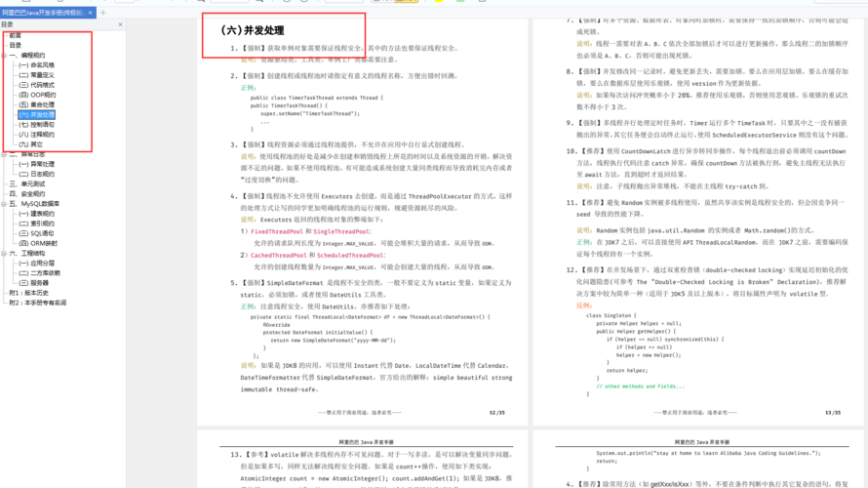868x488 pixels.
Task: Jump to (七) 控制语句 section
Action: click(36, 125)
